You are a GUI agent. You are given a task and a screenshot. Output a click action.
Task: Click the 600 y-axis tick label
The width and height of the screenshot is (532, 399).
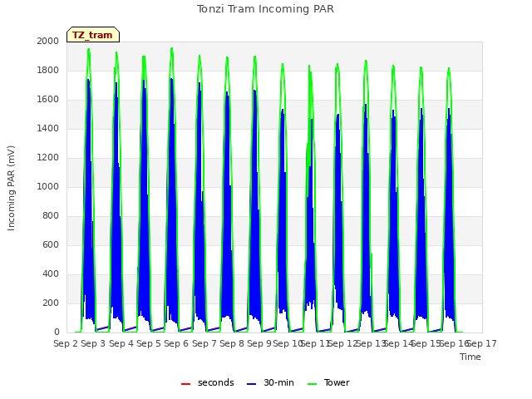pos(51,245)
